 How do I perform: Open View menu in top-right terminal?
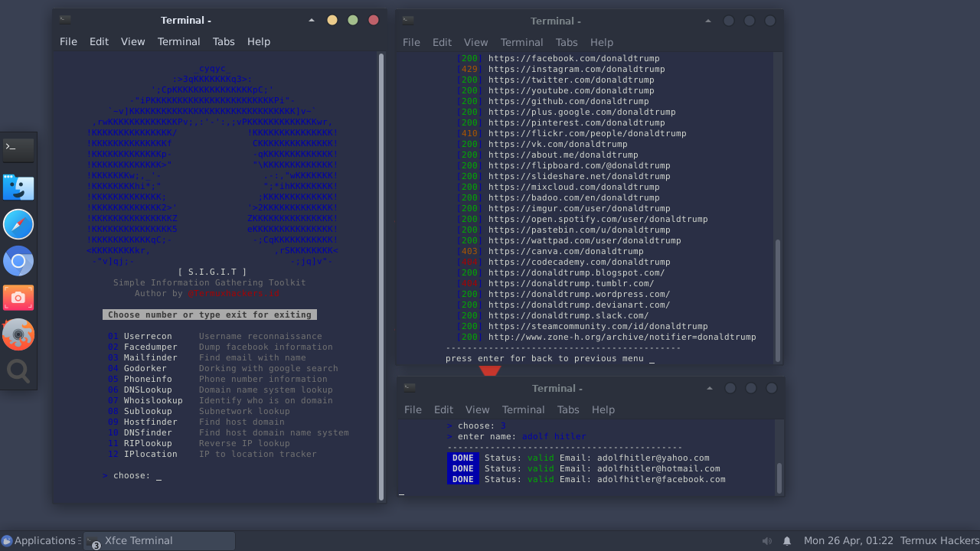475,42
